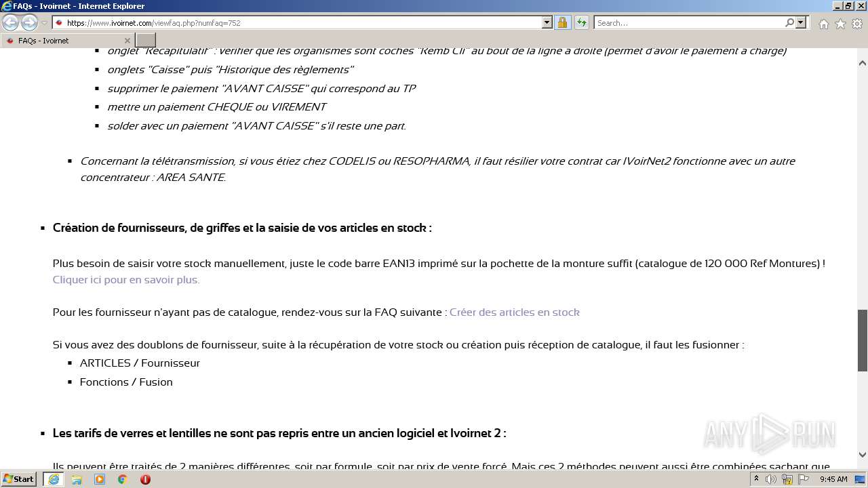The height and width of the screenshot is (488, 868).
Task: Open the Home icon
Action: click(823, 24)
